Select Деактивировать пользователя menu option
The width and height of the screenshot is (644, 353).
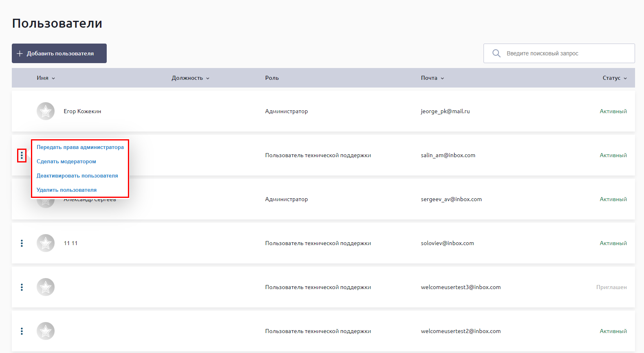(77, 176)
